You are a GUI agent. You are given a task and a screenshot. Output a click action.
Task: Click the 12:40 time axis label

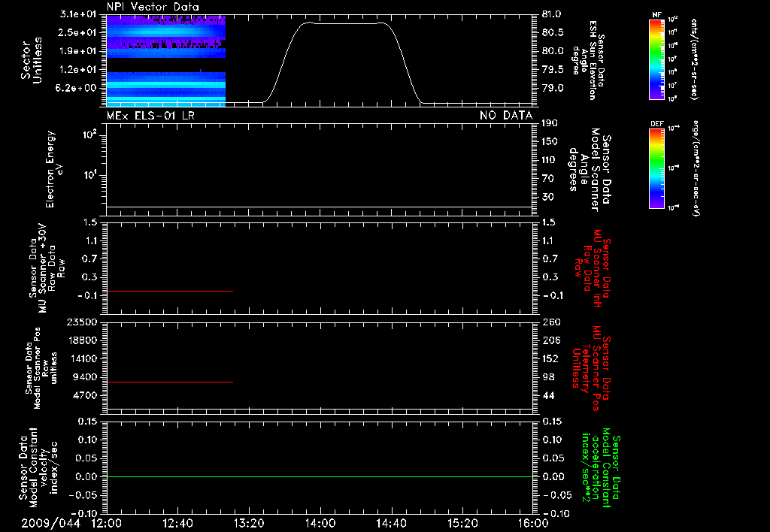pos(177,523)
